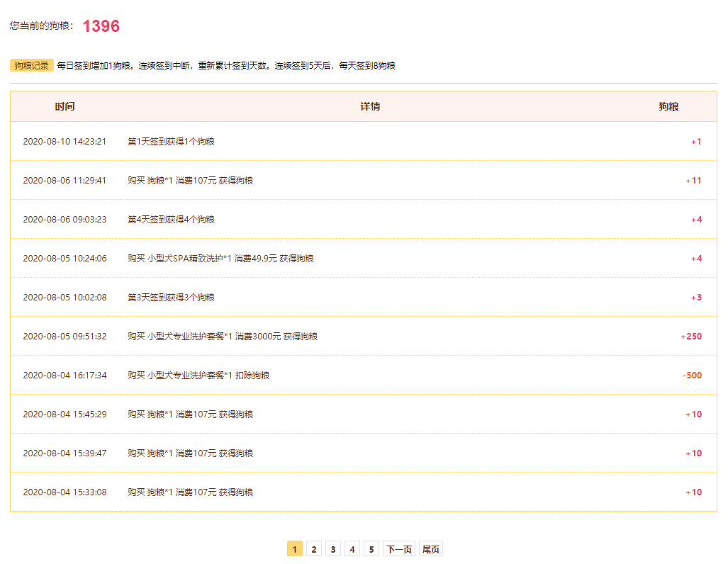Click 小型犬SPA精致洗护 purchase detail
728x564 pixels.
pyautogui.click(x=220, y=258)
